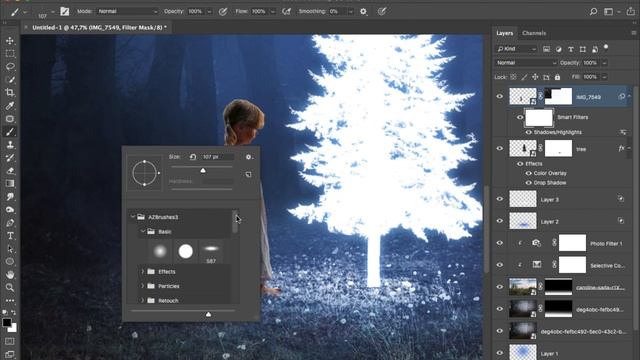Click the foreground color swatch
Viewport: 640px width, 360px height.
[x=7, y=322]
